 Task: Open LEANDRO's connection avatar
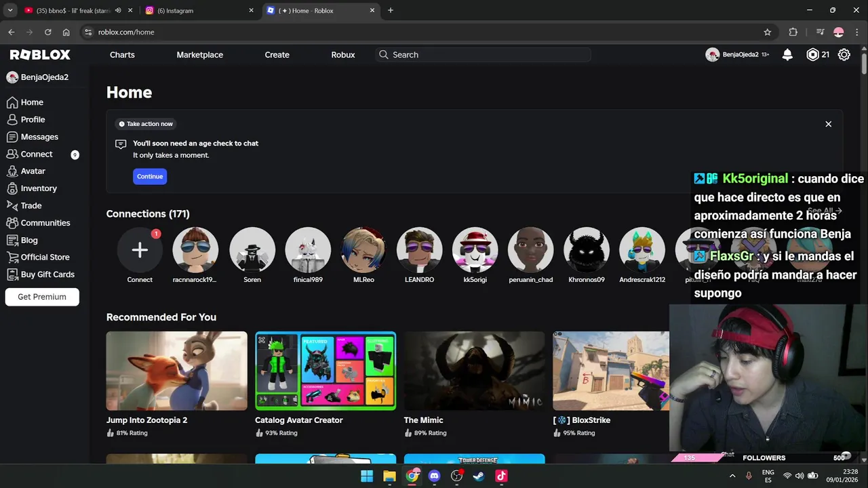(419, 250)
